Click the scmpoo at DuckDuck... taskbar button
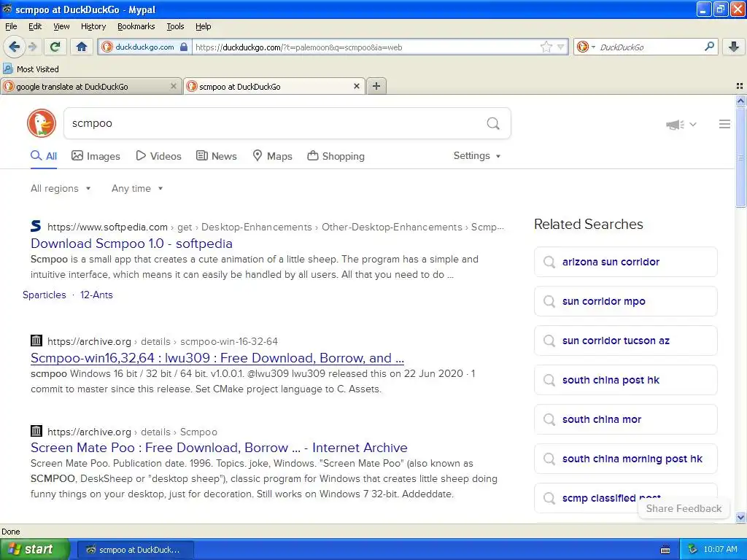 [135, 550]
